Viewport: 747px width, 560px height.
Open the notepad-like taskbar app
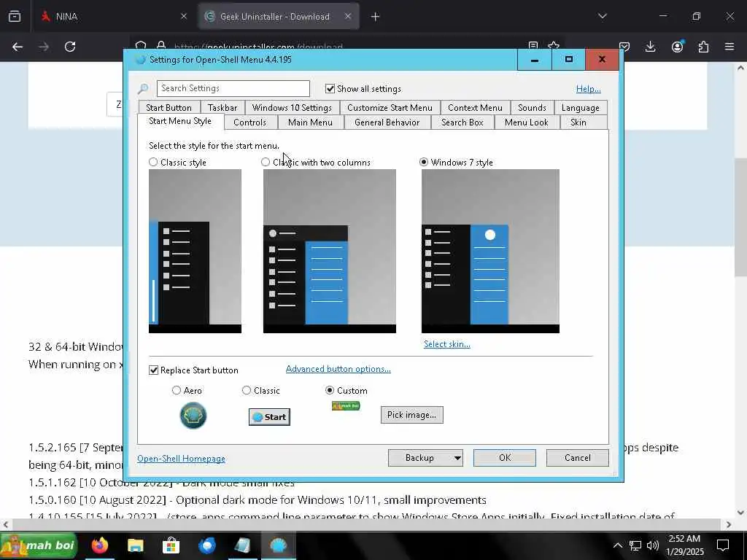(x=242, y=545)
